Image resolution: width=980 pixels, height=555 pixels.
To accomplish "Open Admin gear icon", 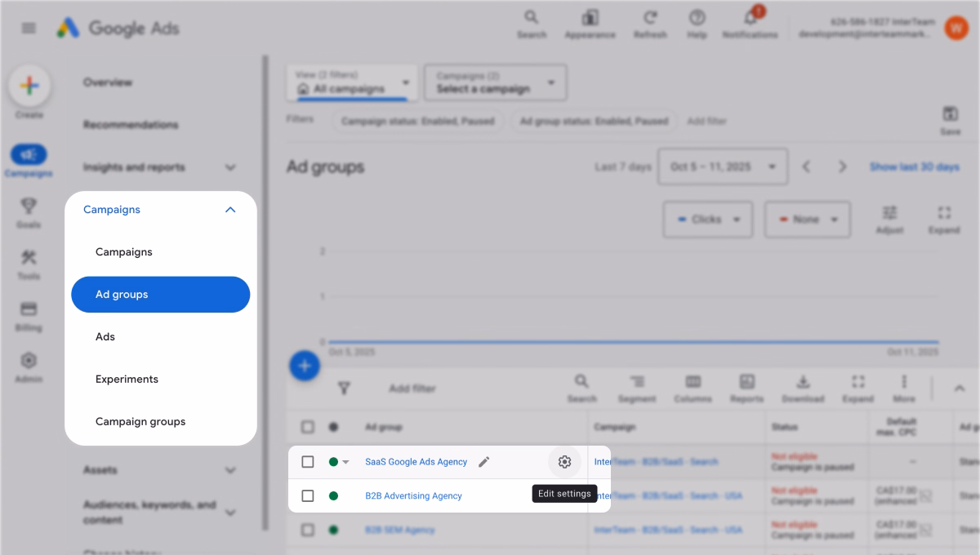I will tap(29, 360).
